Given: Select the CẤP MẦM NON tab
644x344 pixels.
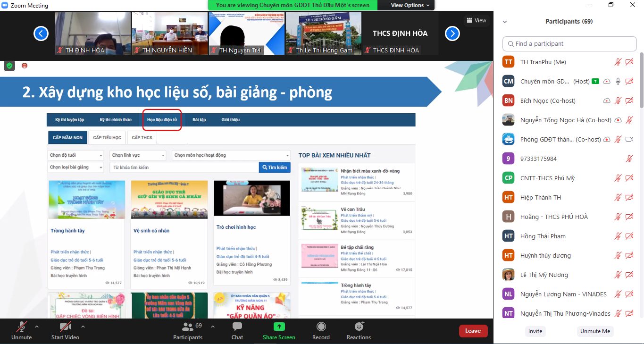Looking at the screenshot, I should (67, 137).
